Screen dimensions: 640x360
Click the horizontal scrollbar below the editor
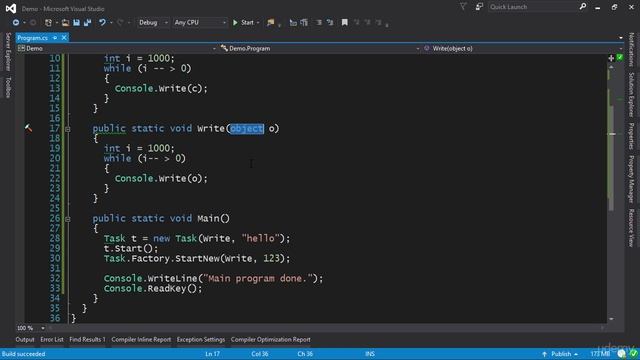pyautogui.click(x=326, y=328)
